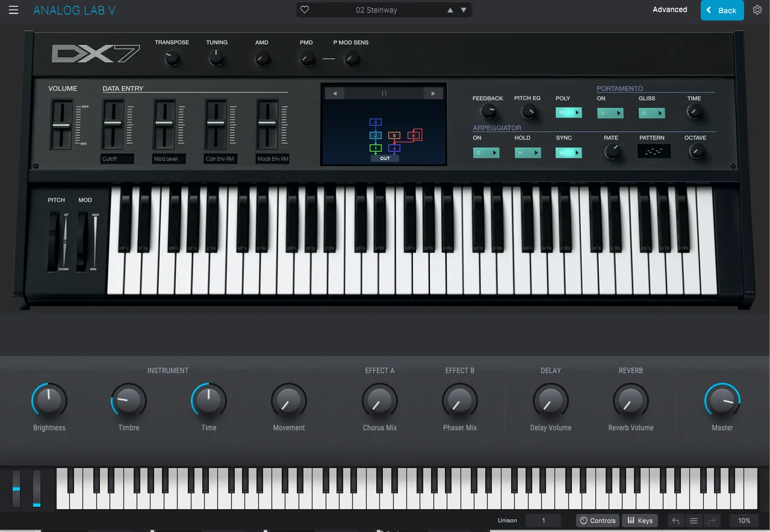
Task: Switch to the Controls panel
Action: pyautogui.click(x=598, y=521)
